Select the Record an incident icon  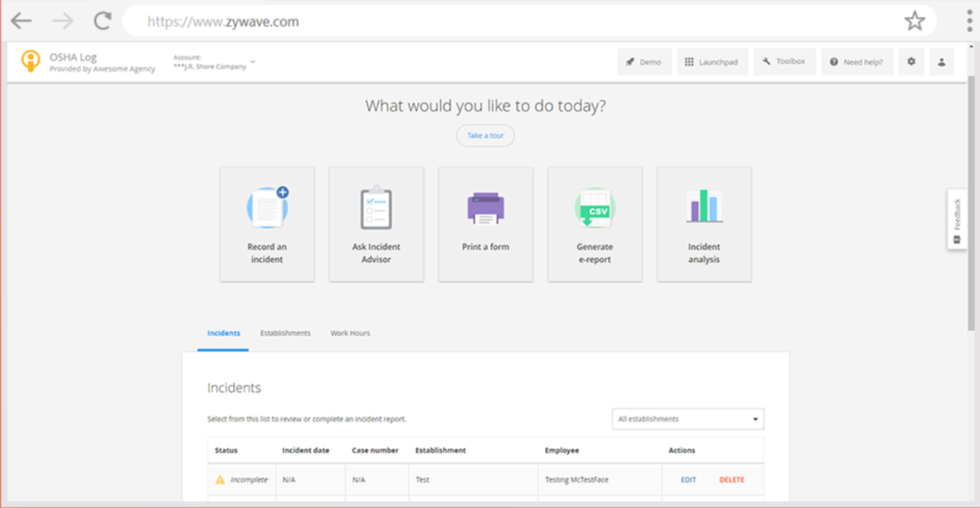coord(267,207)
